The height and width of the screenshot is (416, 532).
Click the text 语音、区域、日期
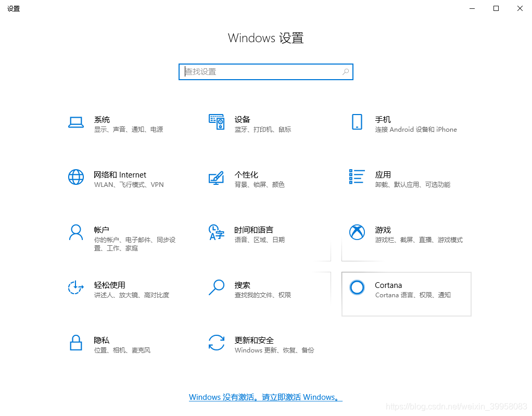[260, 239]
